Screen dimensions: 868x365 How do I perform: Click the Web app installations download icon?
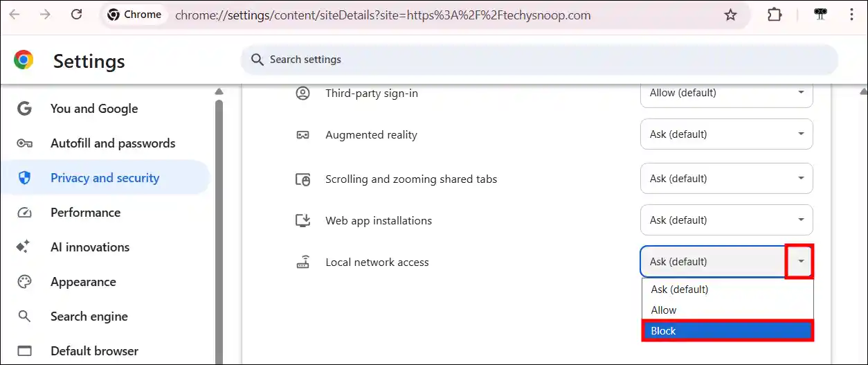pyautogui.click(x=302, y=220)
